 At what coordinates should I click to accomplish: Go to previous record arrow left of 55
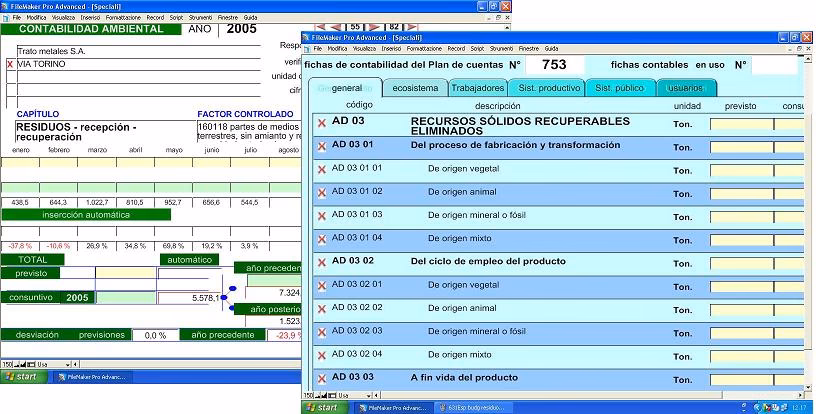tap(336, 27)
